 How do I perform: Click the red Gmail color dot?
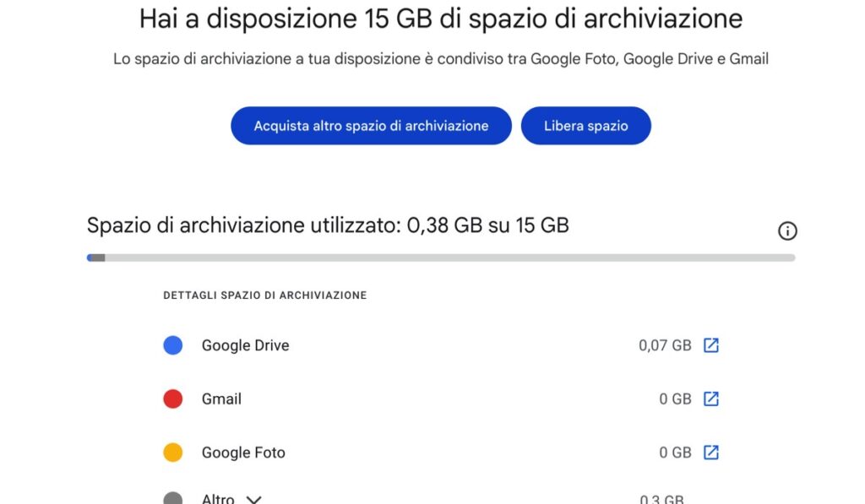[x=172, y=398]
